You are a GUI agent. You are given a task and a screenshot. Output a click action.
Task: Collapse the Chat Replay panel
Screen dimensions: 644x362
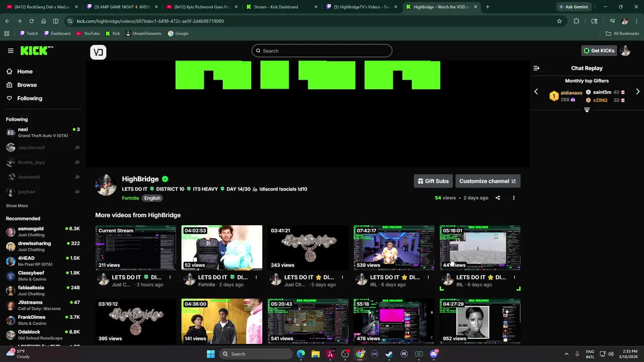coord(536,68)
